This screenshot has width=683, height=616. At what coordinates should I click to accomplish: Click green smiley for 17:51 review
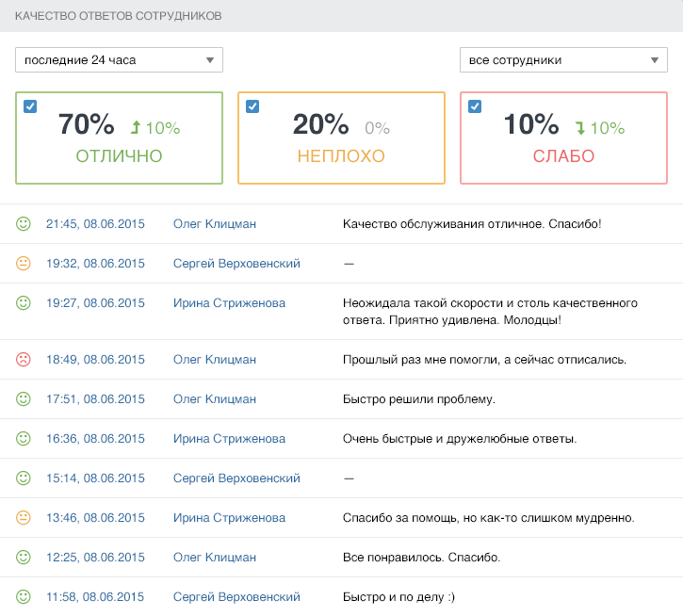pyautogui.click(x=24, y=399)
